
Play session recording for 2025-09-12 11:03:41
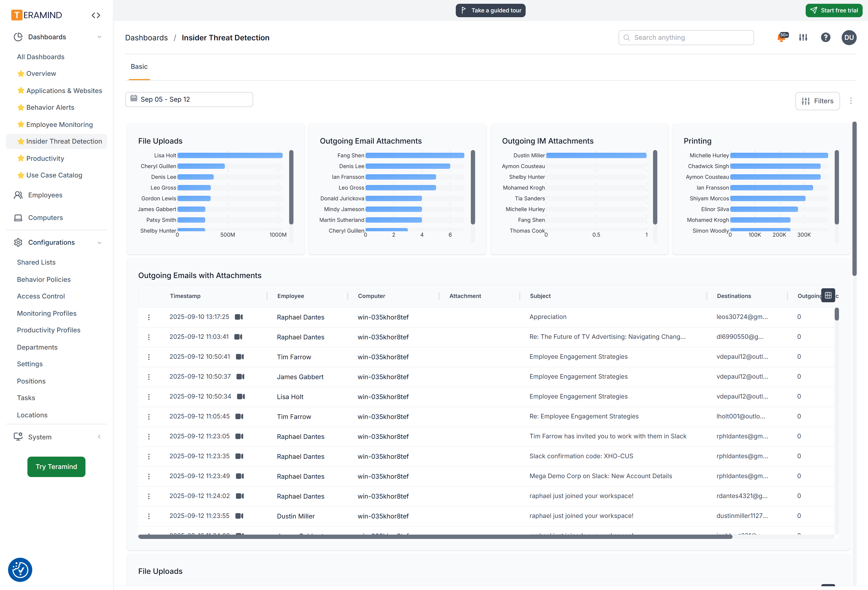[x=238, y=337]
